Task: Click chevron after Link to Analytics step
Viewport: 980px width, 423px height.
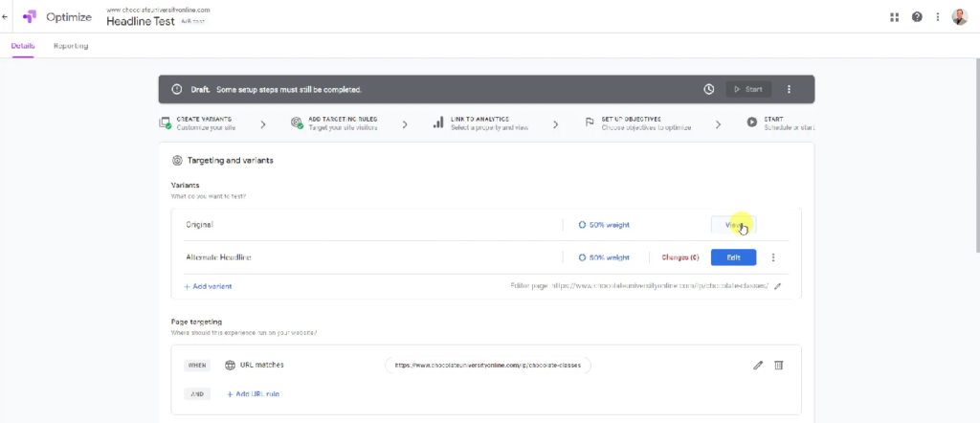Action: coord(555,124)
